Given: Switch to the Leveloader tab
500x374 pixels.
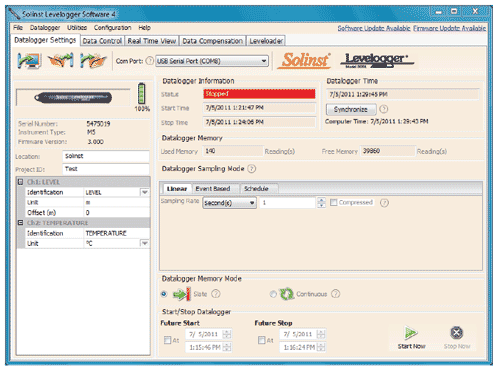Looking at the screenshot, I should pos(266,41).
